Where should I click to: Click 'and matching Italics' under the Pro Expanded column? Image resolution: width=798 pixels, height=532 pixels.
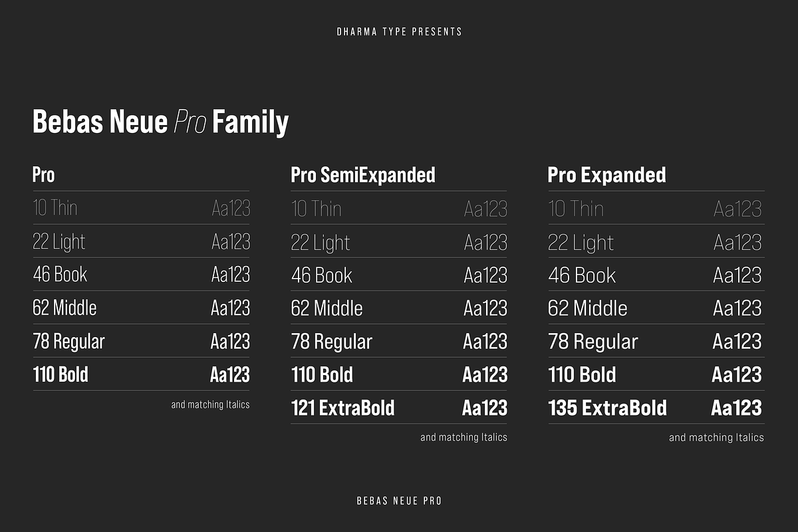(x=716, y=438)
